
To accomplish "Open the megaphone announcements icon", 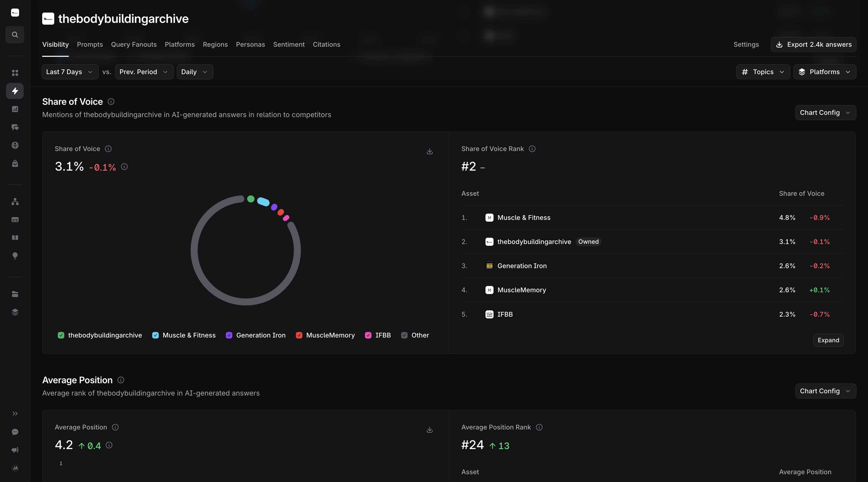I will (x=15, y=450).
